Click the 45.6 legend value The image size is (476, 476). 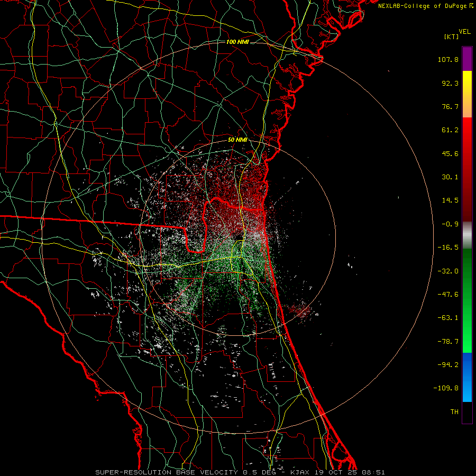pos(450,153)
